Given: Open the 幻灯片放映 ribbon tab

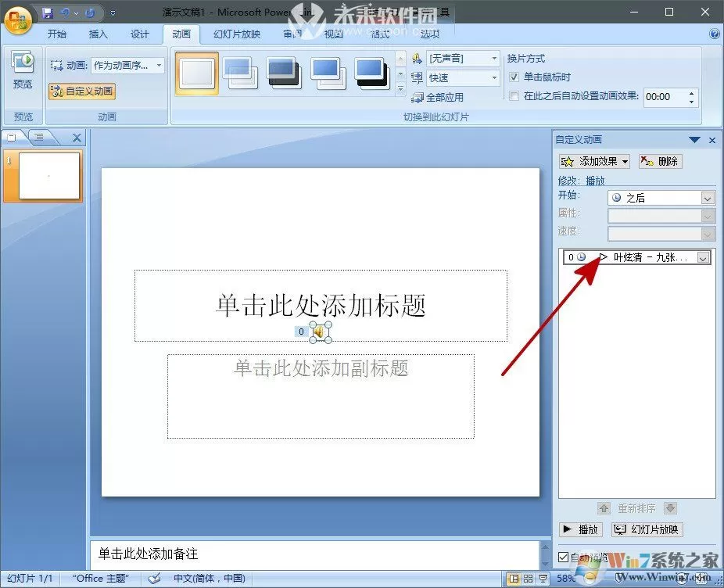Looking at the screenshot, I should (237, 34).
